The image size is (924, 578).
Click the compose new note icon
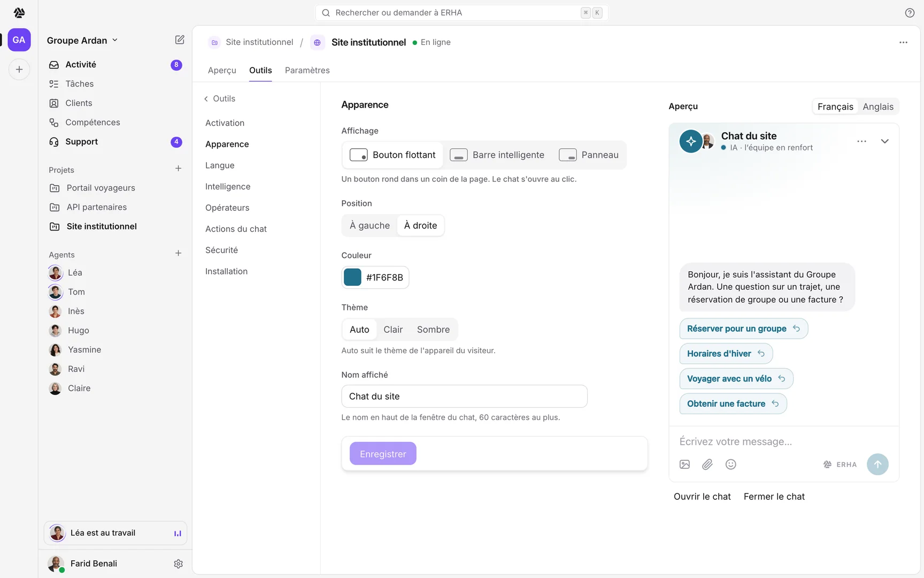pos(180,40)
